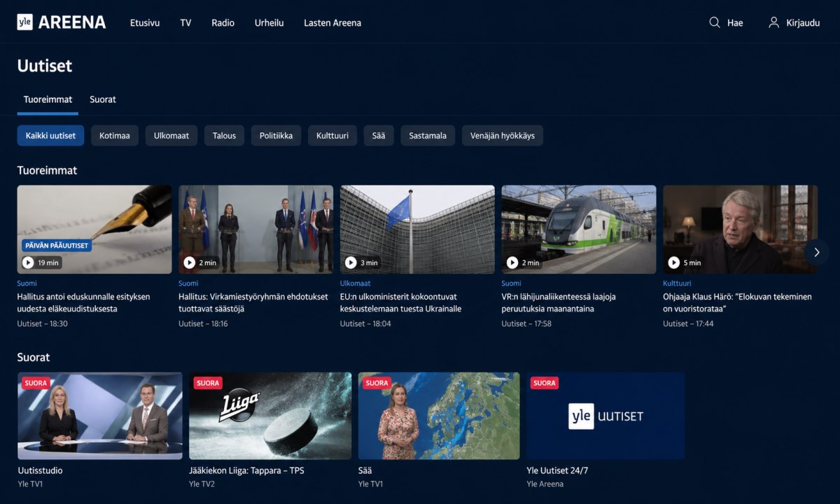Filter news by Sastamala
The height and width of the screenshot is (504, 840).
(x=428, y=136)
